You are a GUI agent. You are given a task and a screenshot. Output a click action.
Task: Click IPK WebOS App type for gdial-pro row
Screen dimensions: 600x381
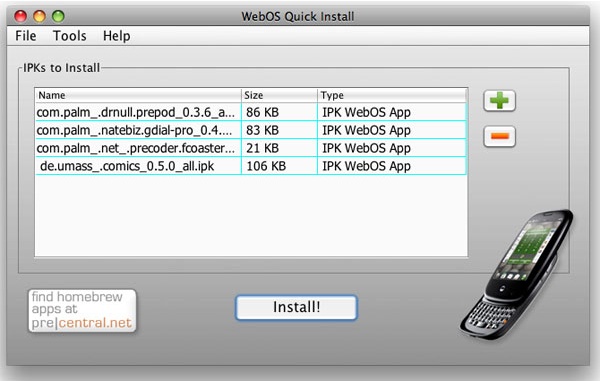coord(392,130)
